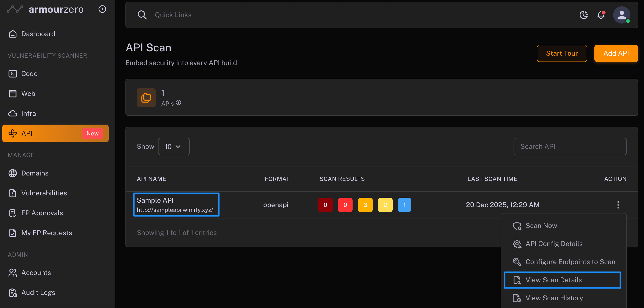Click the APIs info icon
Screen dimensions: 644x308
(178, 103)
